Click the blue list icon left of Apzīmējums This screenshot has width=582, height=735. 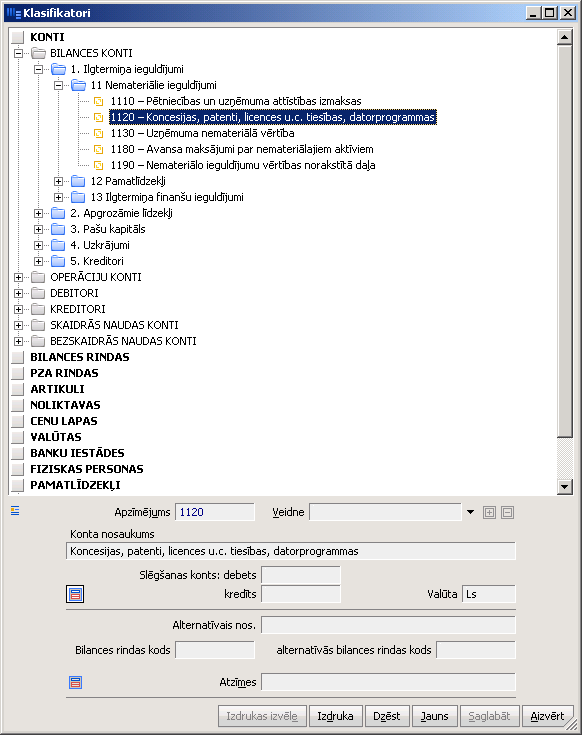click(x=15, y=511)
